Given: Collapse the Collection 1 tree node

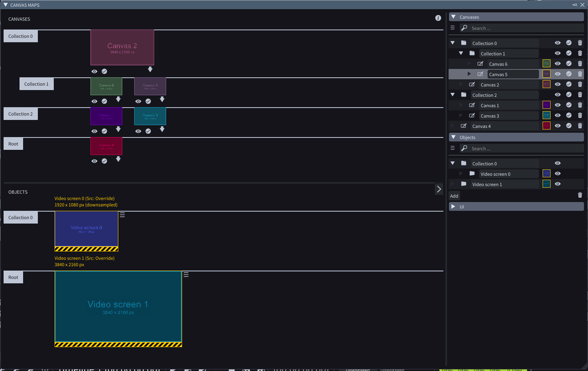Looking at the screenshot, I should pos(461,53).
